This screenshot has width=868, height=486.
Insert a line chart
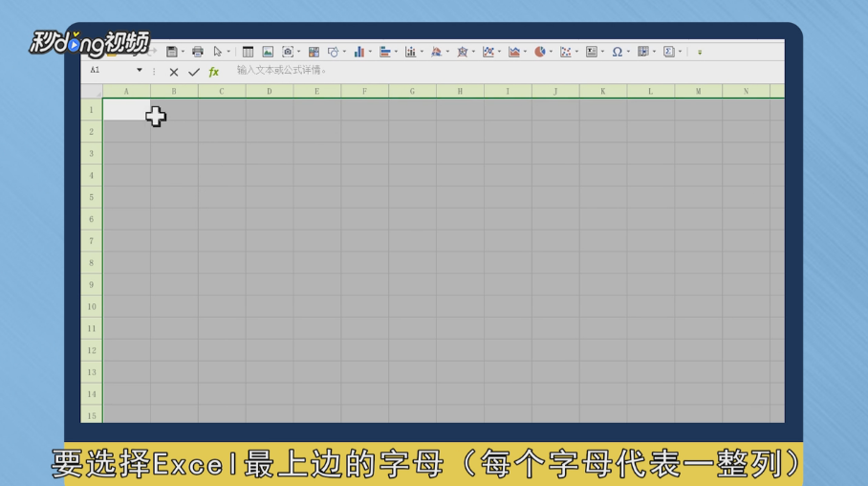488,52
